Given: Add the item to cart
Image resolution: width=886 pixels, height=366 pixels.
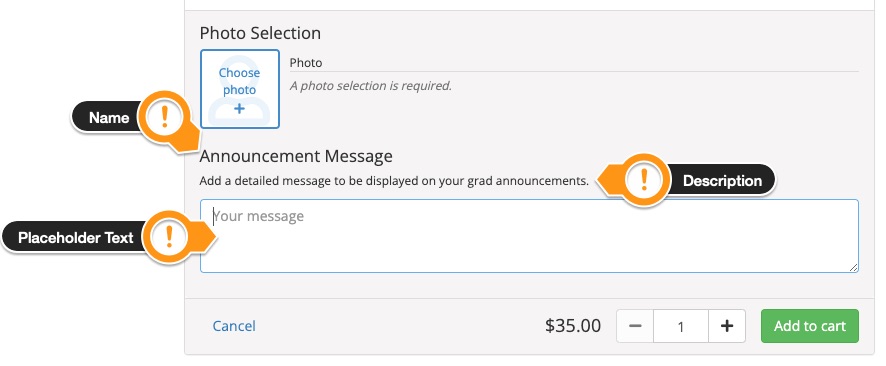Looking at the screenshot, I should pyautogui.click(x=810, y=326).
